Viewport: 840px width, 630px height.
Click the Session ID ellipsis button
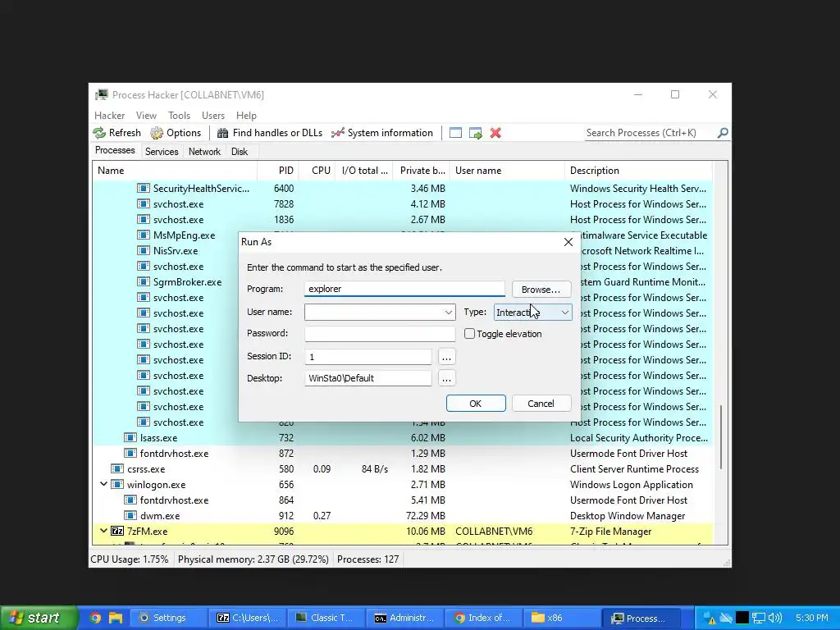446,357
